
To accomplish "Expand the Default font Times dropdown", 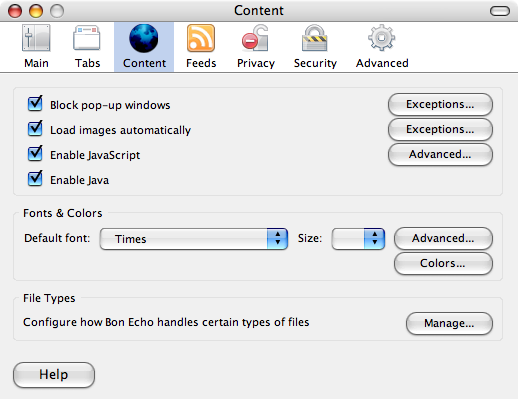I will [x=194, y=239].
